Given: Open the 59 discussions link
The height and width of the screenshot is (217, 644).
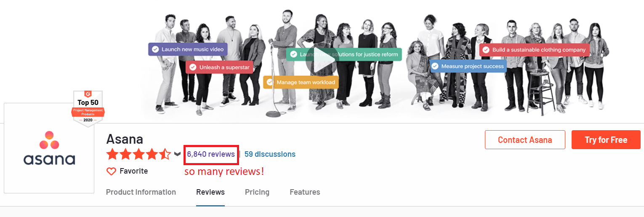Looking at the screenshot, I should point(270,154).
